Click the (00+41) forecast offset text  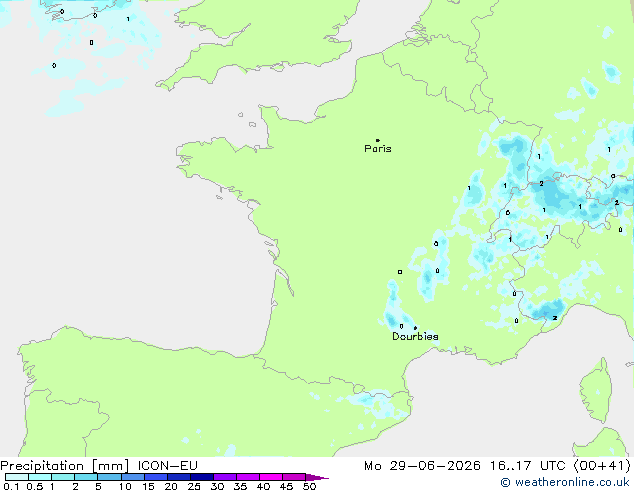click(602, 466)
